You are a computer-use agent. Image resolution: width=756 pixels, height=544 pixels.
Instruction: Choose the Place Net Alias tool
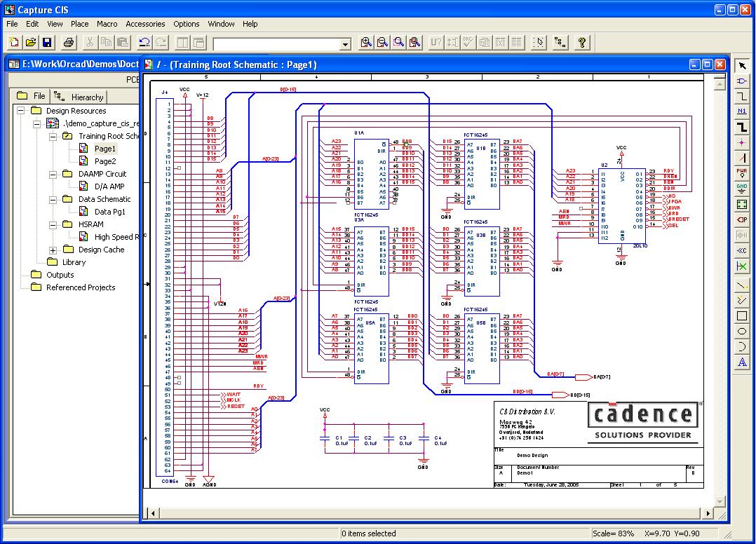point(742,110)
